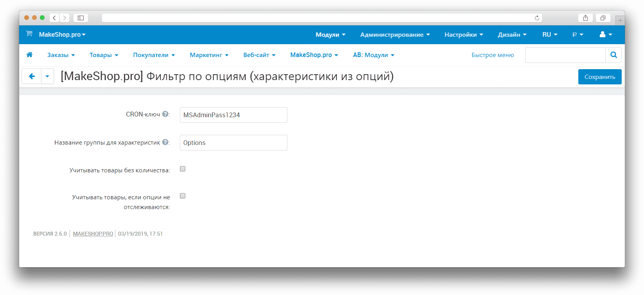
Task: Enable Учитывать товары, если опции не отслеживаются checkbox
Action: [x=183, y=196]
